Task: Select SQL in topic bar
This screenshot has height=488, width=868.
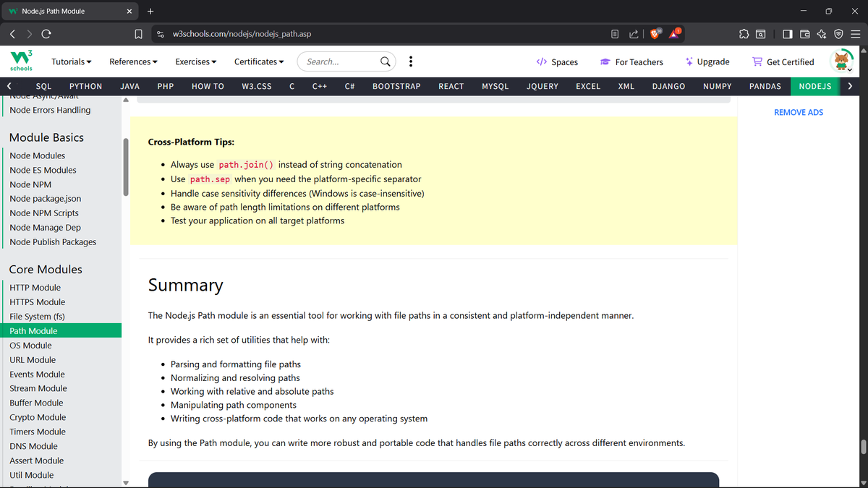Action: 43,86
